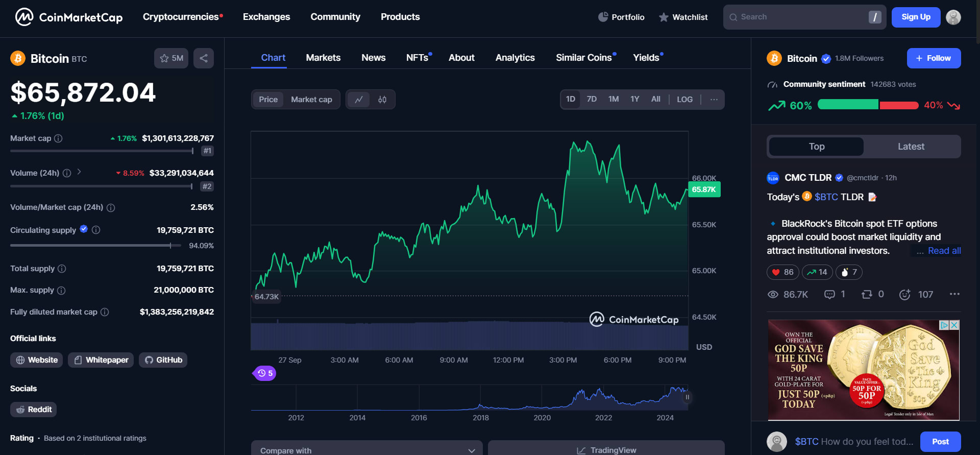Viewport: 980px width, 455px height.
Task: Click the user avatar in header
Action: tap(953, 17)
